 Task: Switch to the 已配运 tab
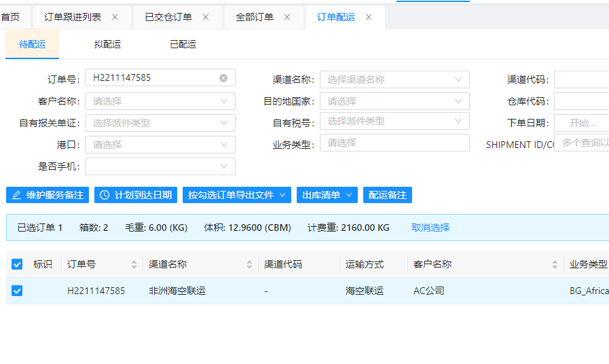pyautogui.click(x=183, y=44)
